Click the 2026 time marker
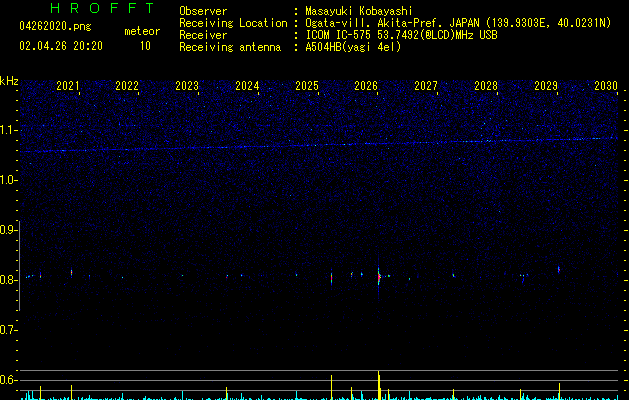The image size is (629, 400). point(366,86)
